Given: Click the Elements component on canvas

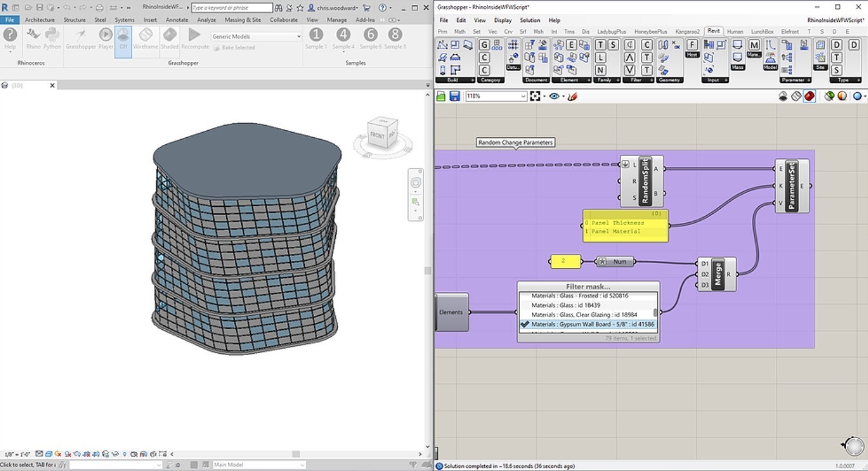Looking at the screenshot, I should click(x=452, y=312).
